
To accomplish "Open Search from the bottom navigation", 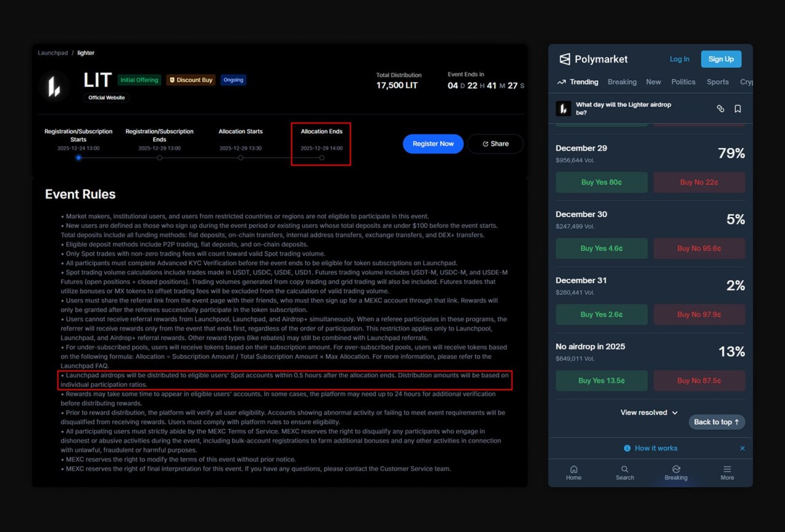I will [x=624, y=473].
